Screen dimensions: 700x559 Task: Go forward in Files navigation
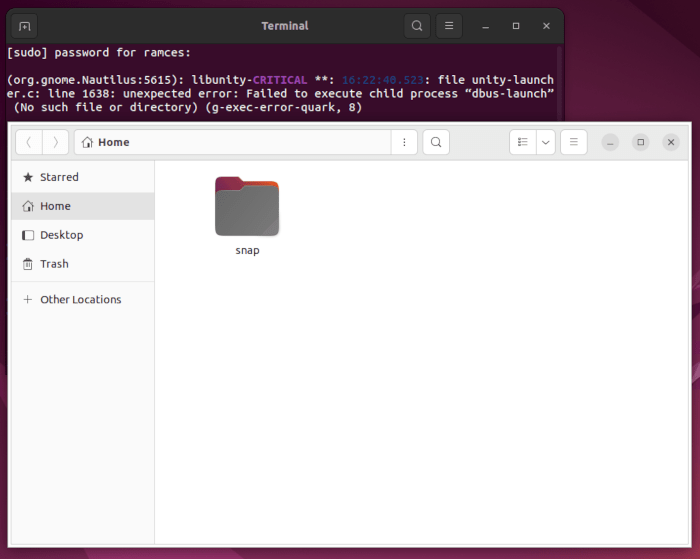tap(55, 142)
